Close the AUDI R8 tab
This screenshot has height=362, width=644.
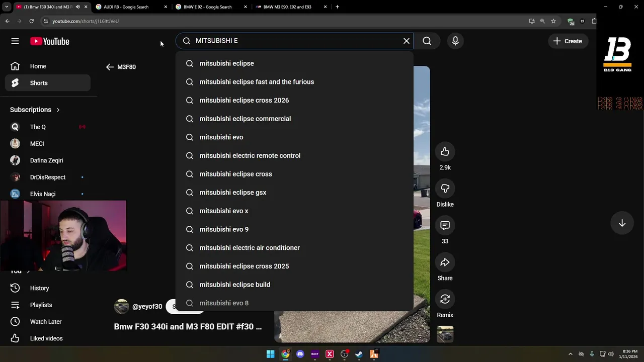click(166, 7)
